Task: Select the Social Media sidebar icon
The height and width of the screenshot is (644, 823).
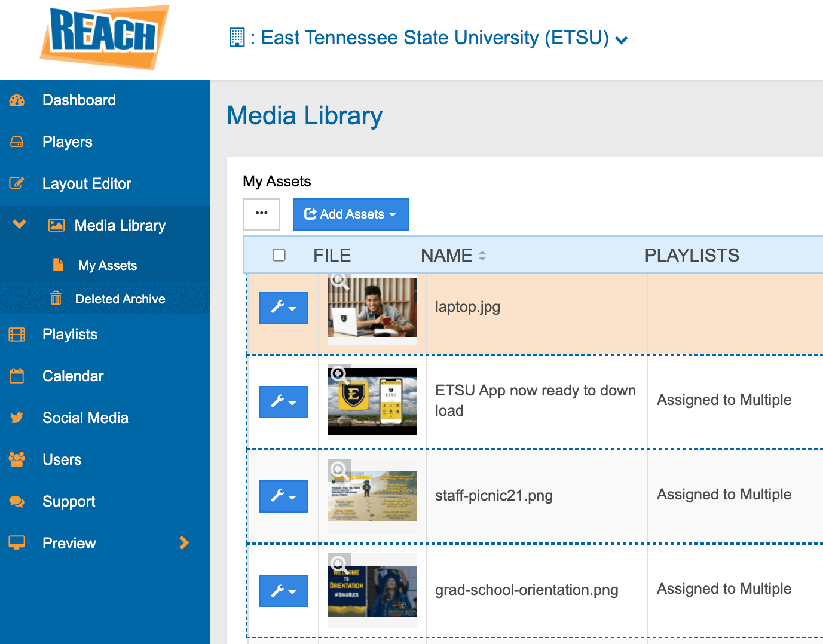Action: click(x=16, y=418)
